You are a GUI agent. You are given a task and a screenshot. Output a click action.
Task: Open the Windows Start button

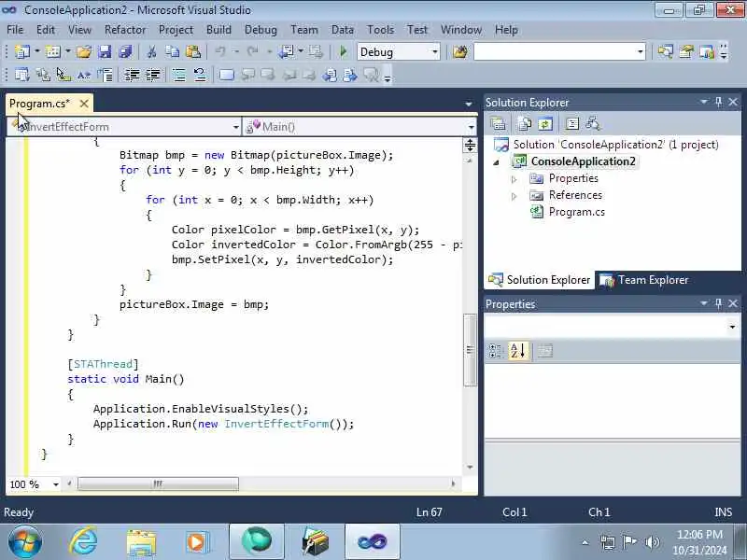[x=24, y=542]
